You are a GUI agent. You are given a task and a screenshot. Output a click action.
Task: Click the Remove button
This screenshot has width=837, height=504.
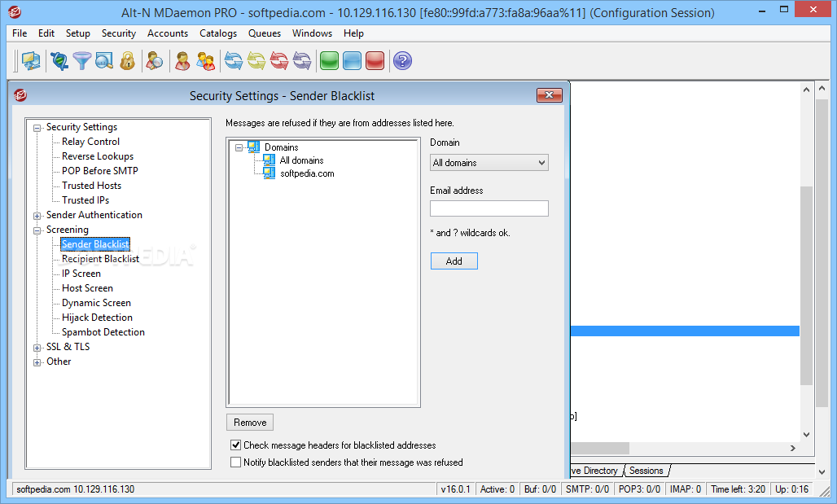250,423
